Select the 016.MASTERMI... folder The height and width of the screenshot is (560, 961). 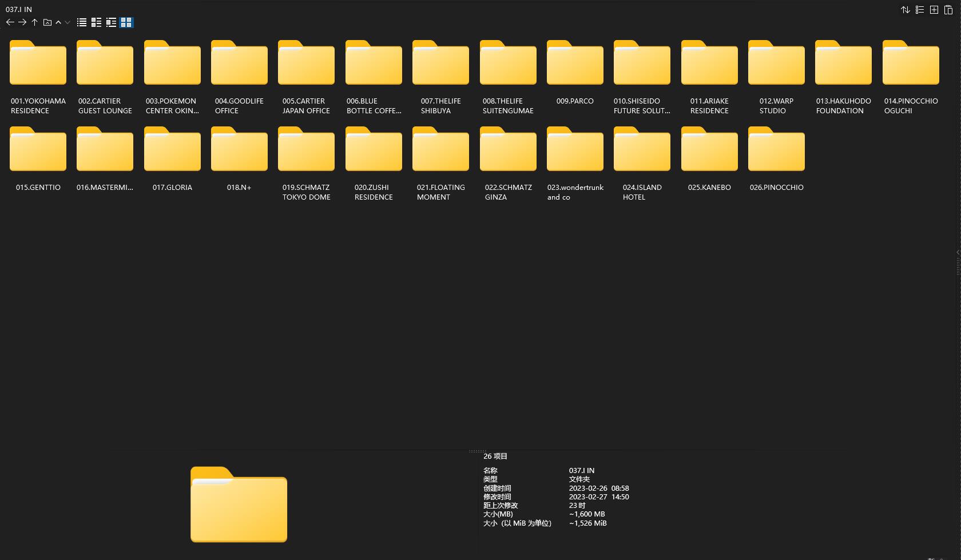pyautogui.click(x=105, y=159)
